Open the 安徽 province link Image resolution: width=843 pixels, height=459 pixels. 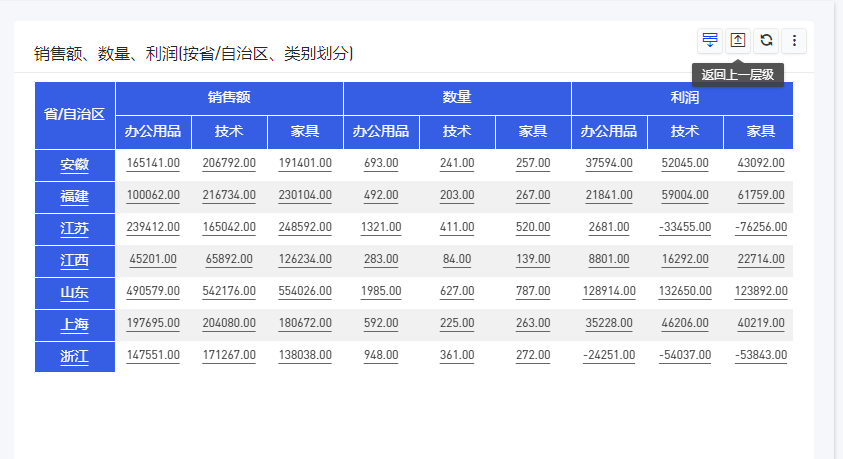tap(75, 164)
